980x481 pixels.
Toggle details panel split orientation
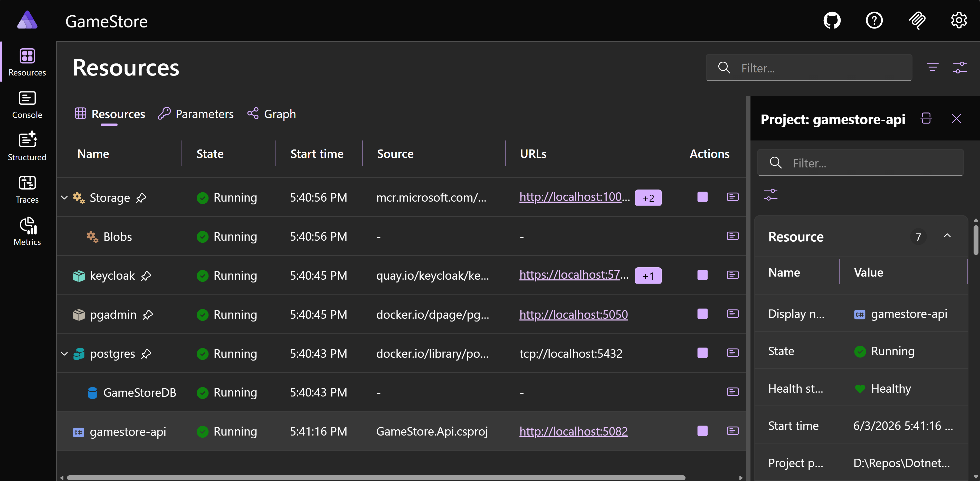[x=926, y=119]
